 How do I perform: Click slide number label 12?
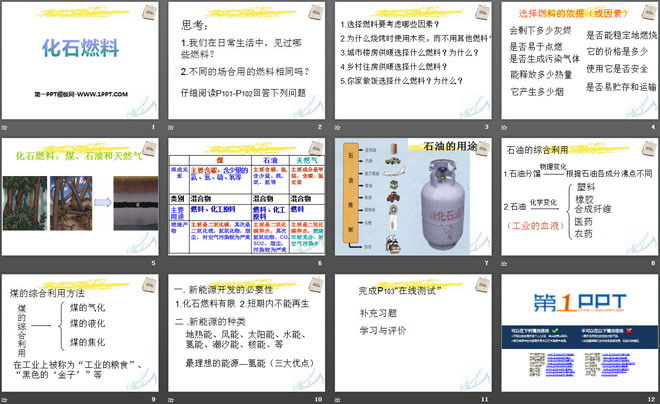pos(652,399)
